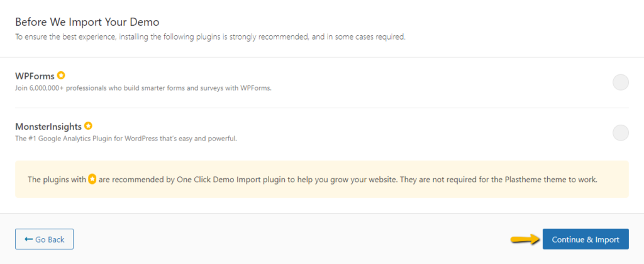Click the WPForms description about 6,000,000+ professionals
This screenshot has width=644, height=264.
pos(143,88)
